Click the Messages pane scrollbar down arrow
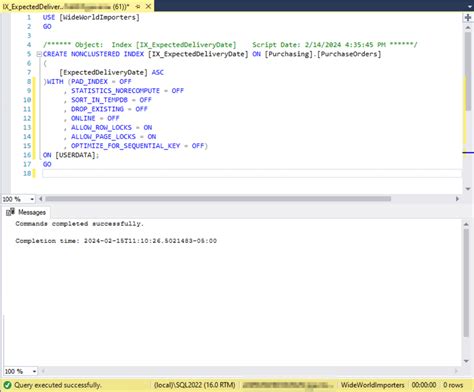Screen dimensions: 474x392 tap(466, 361)
